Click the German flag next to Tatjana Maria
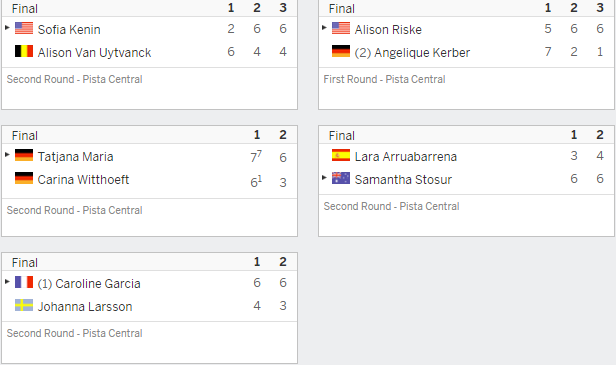Image resolution: width=616 pixels, height=365 pixels. pos(24,155)
